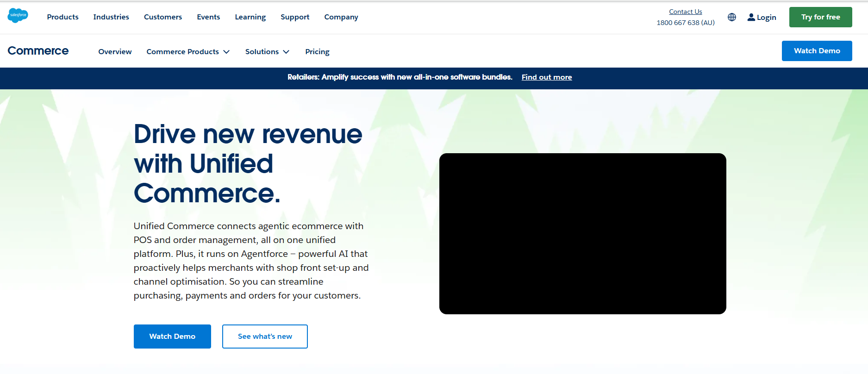Image resolution: width=868 pixels, height=374 pixels.
Task: Expand the Commerce Products dropdown chevron
Action: point(226,52)
